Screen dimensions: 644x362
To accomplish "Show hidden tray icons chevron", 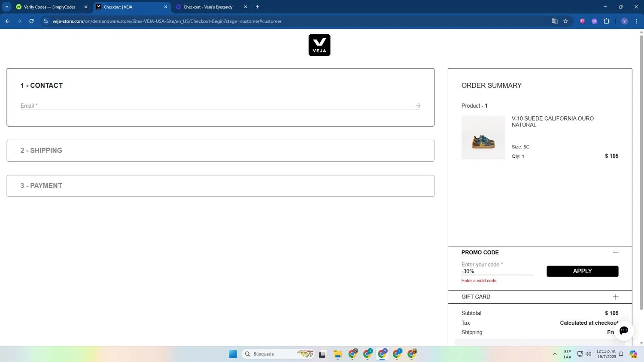I will (555, 354).
